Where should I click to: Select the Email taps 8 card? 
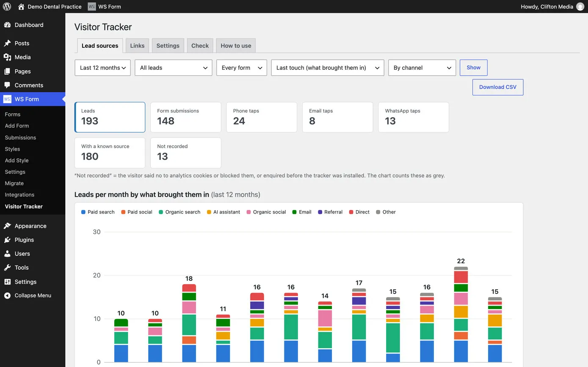point(338,117)
